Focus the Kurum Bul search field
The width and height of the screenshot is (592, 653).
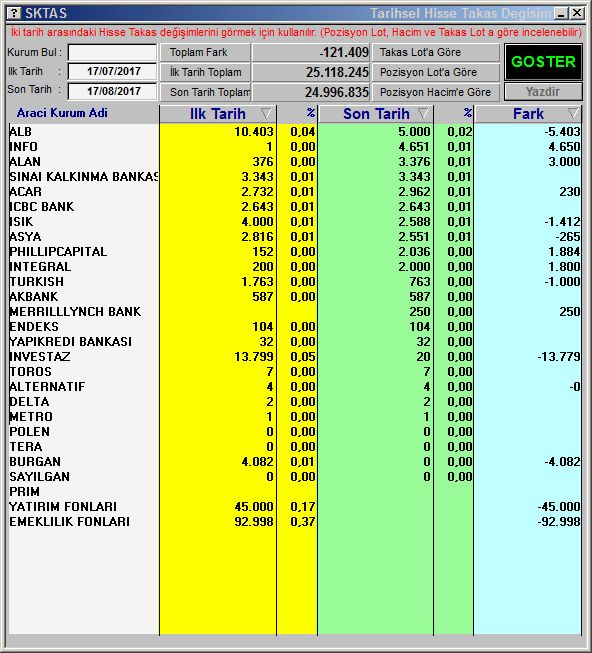[112, 52]
